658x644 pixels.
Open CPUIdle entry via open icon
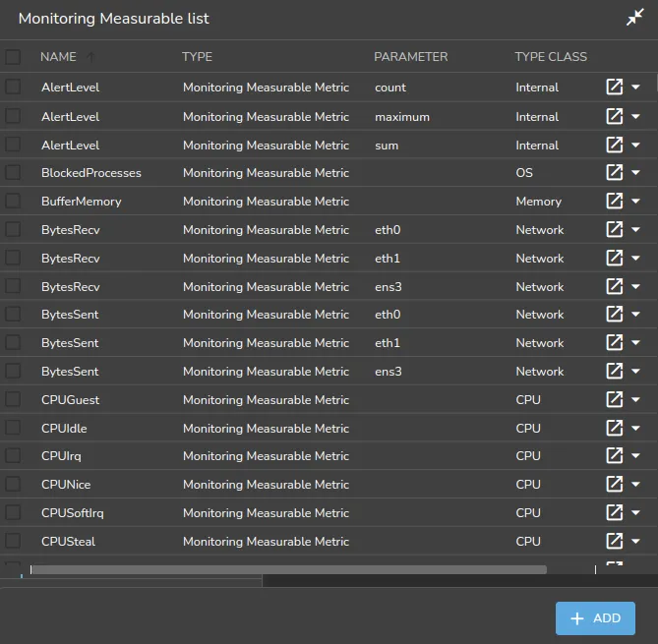click(x=615, y=429)
